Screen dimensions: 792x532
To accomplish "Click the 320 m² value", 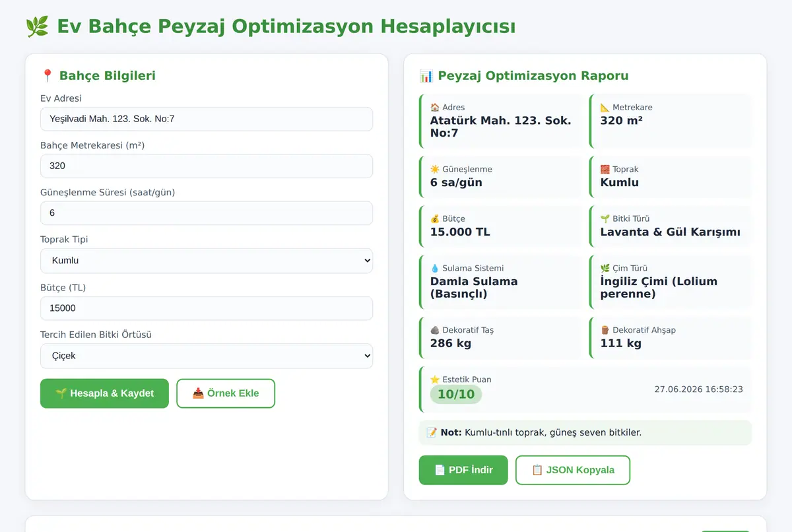I will click(x=621, y=121).
